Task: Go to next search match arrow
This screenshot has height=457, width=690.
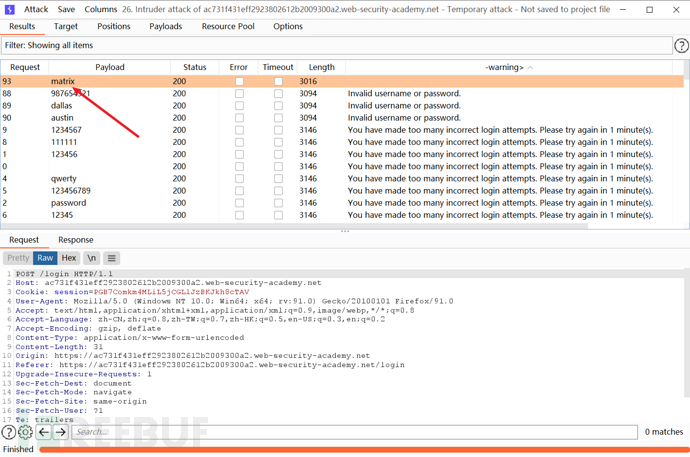Action: pyautogui.click(x=61, y=432)
